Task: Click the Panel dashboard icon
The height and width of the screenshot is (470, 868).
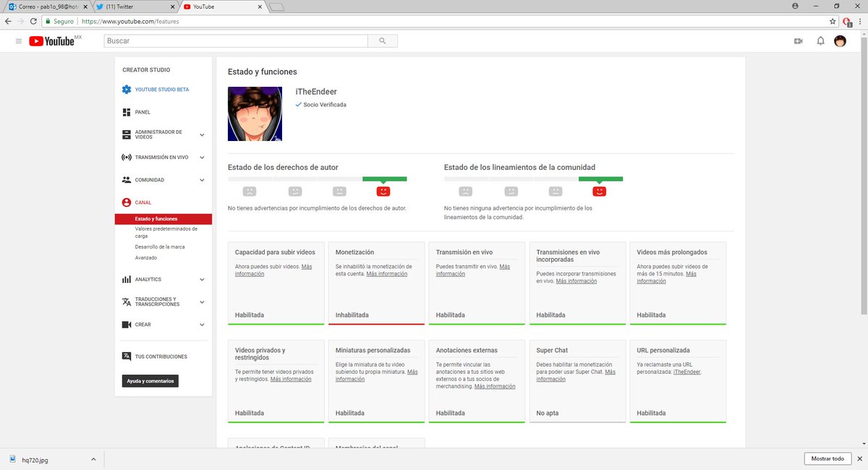Action: (x=127, y=112)
